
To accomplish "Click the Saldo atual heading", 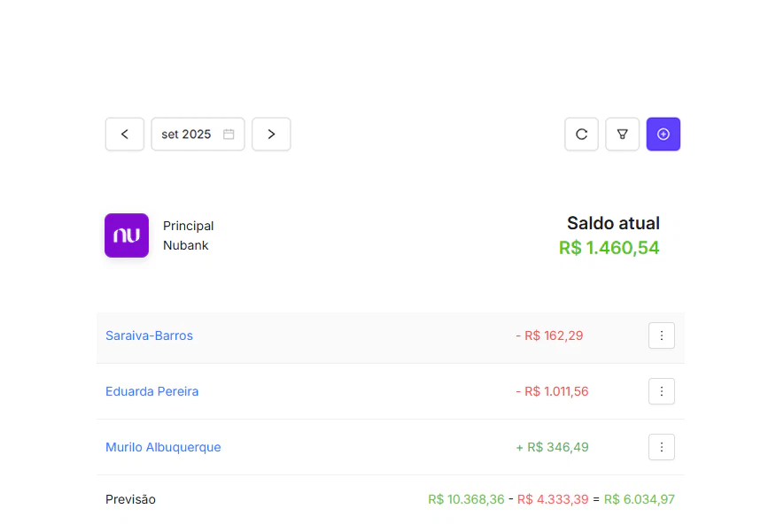I will click(x=613, y=223).
